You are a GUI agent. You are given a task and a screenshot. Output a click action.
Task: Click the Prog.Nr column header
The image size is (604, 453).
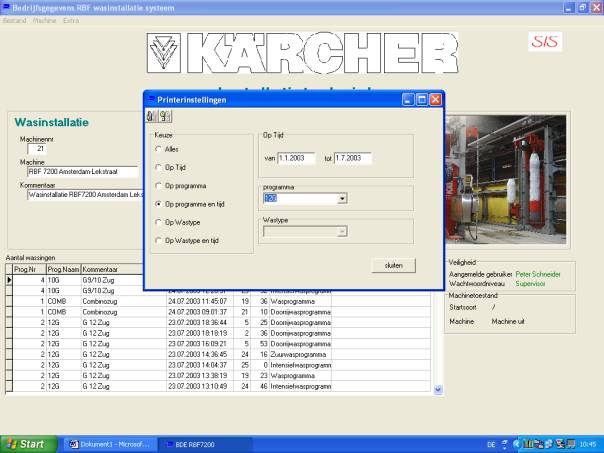[29, 269]
